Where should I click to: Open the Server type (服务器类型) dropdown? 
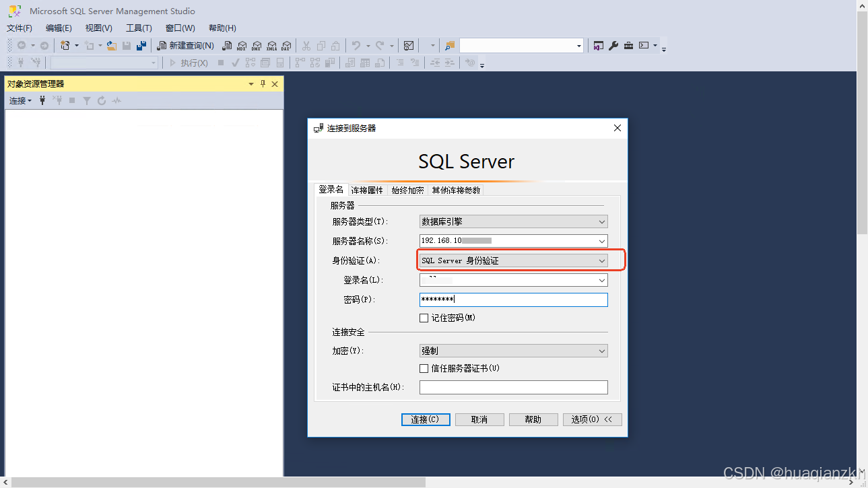601,221
